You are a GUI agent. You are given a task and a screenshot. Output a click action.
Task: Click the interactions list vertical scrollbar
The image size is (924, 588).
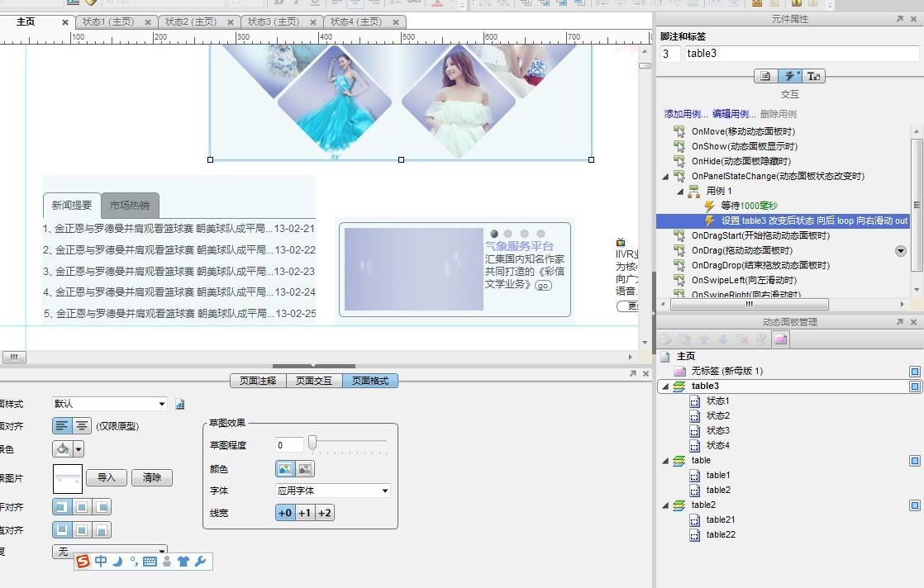pyautogui.click(x=916, y=206)
